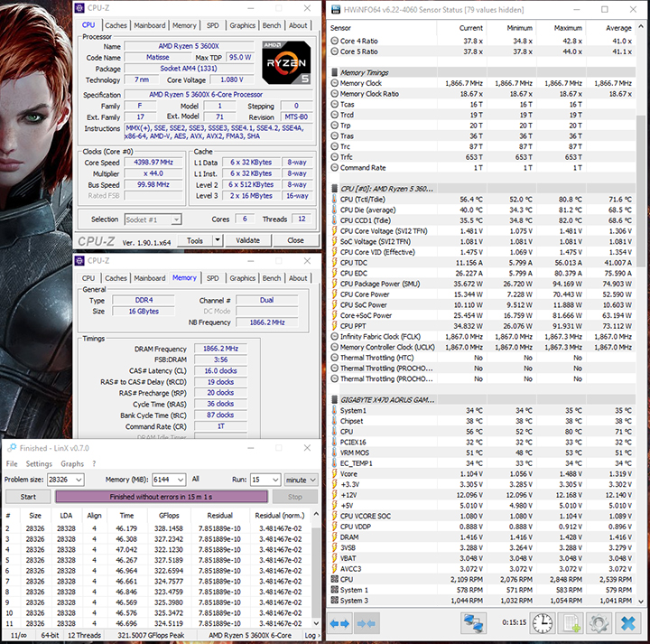
Task: Start logging sensors to file icon
Action: pyautogui.click(x=571, y=623)
